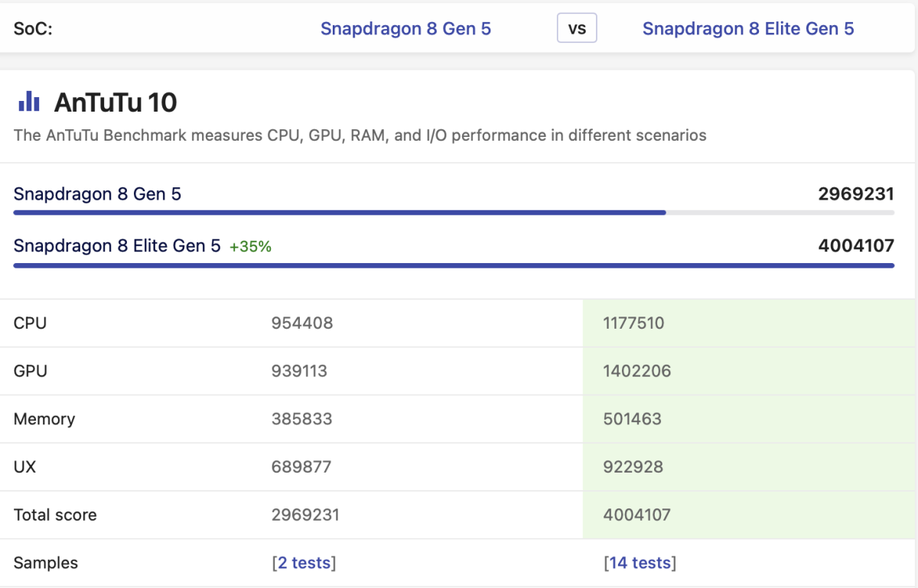Open the 14 tests samples link
This screenshot has width=918, height=588.
(x=640, y=563)
